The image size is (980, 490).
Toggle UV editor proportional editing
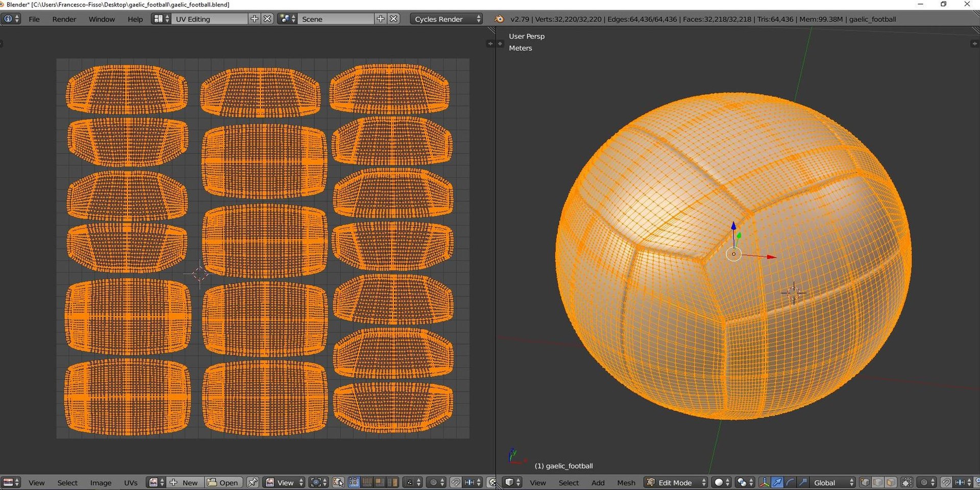coord(436,482)
